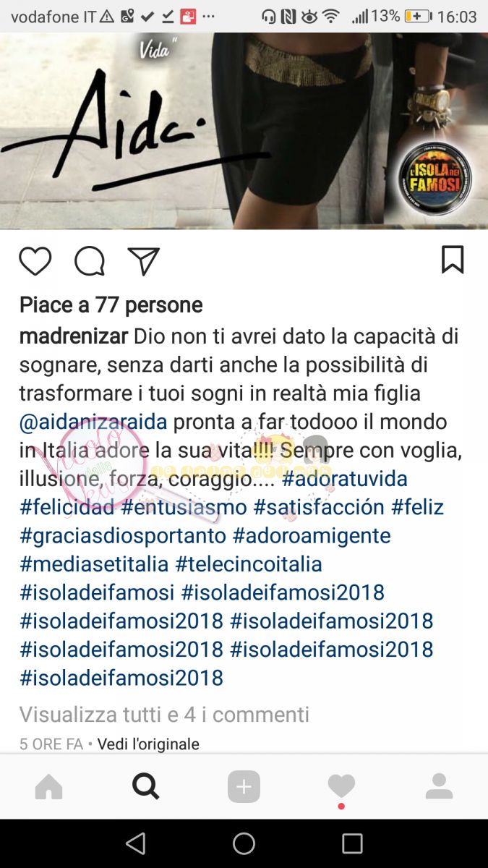Open the #mediasetitalia hashtag
This screenshot has height=868, width=488.
coord(94,563)
